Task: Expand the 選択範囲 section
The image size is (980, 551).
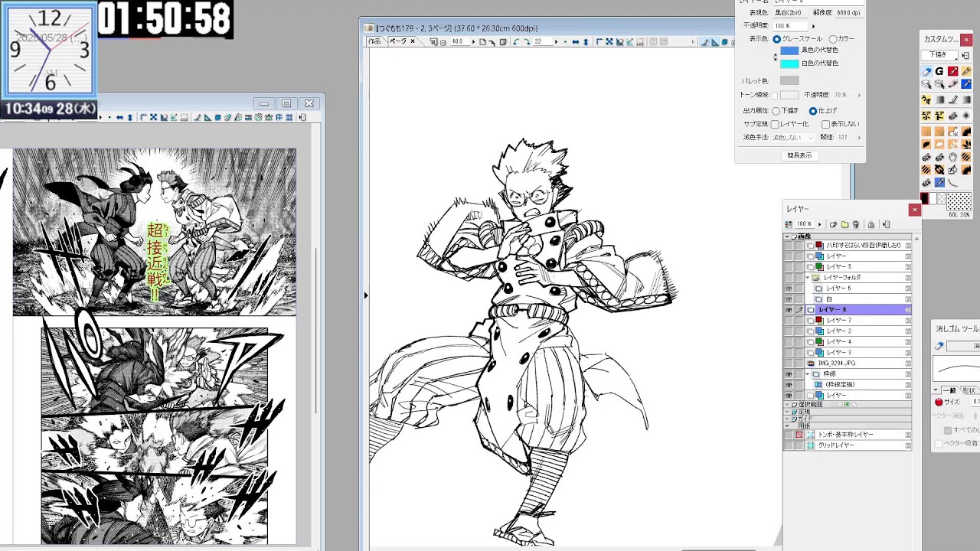Action: pos(786,404)
